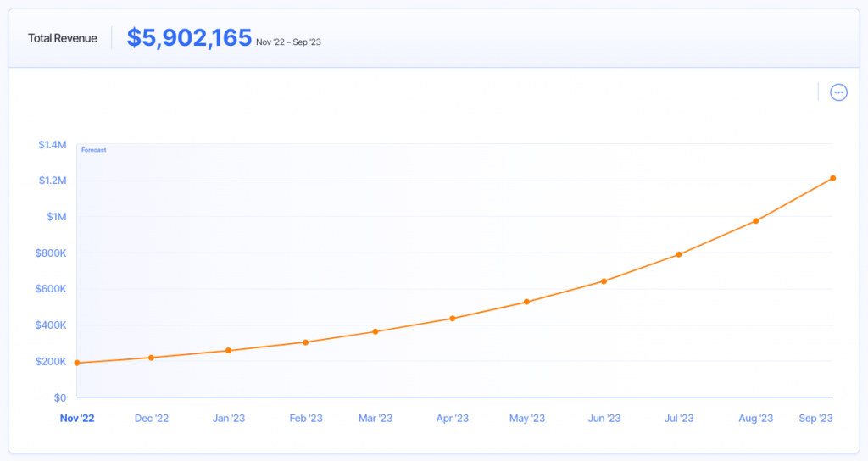Click the Jun '23 data point
This screenshot has width=868, height=461.
point(604,281)
